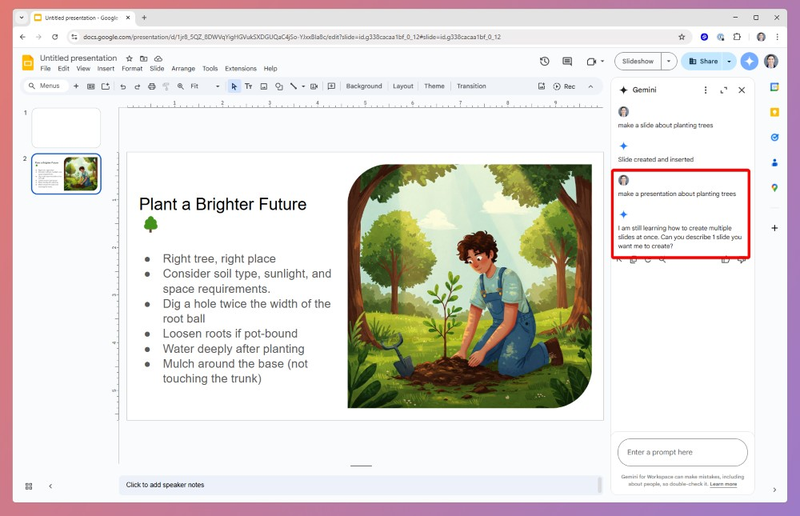Collapse the filmstrip panel arrow

click(51, 486)
